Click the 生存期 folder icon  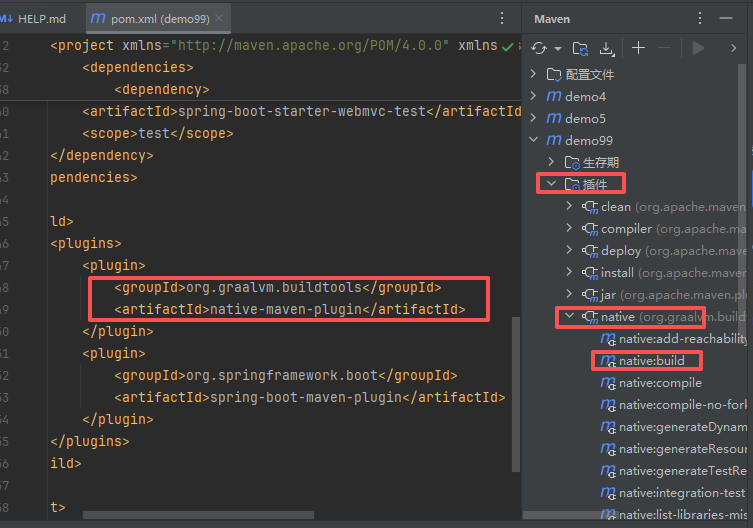coord(572,163)
